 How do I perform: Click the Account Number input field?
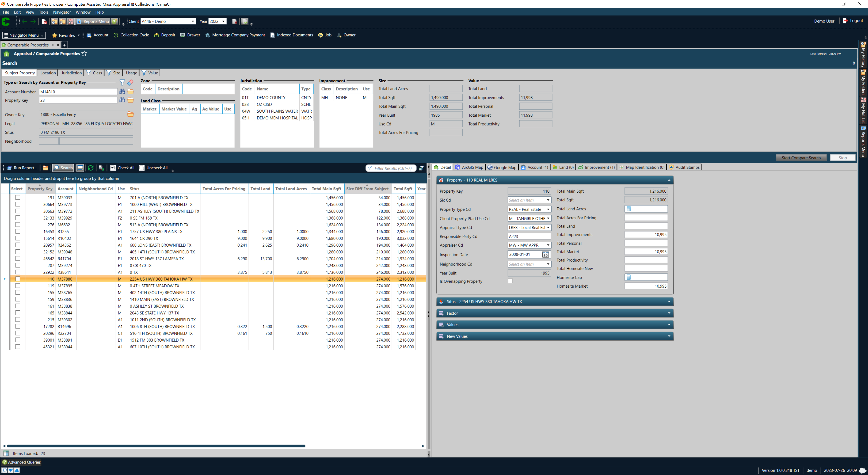(x=78, y=92)
